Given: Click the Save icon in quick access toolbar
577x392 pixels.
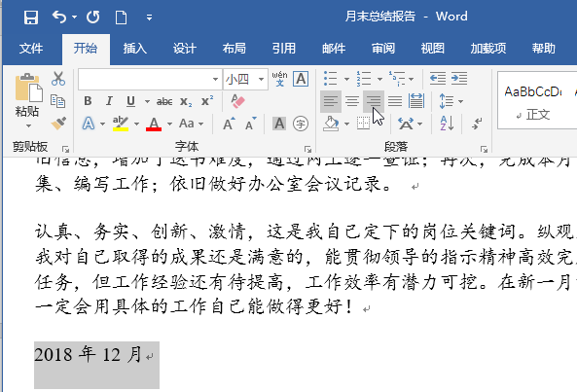Looking at the screenshot, I should [31, 18].
